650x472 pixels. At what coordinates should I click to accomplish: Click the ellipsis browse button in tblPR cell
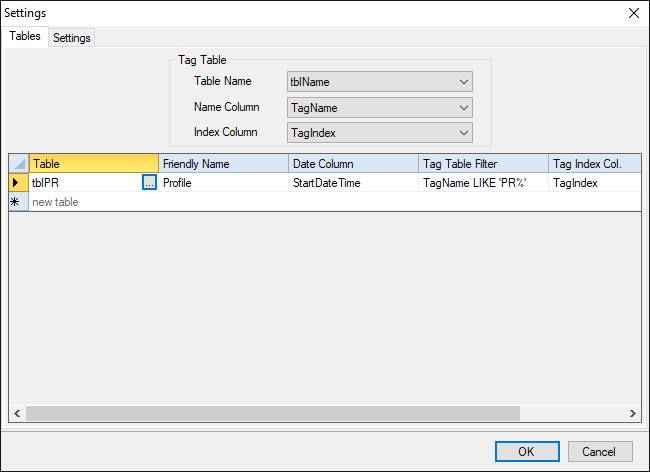tap(149, 182)
